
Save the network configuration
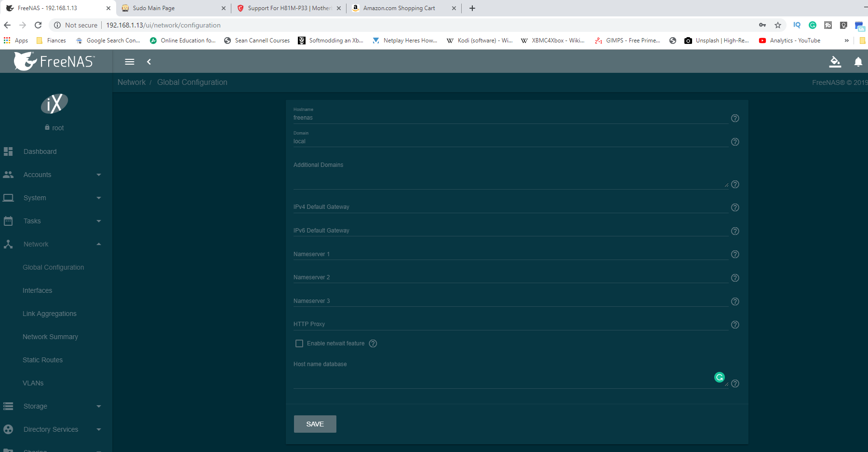click(315, 424)
